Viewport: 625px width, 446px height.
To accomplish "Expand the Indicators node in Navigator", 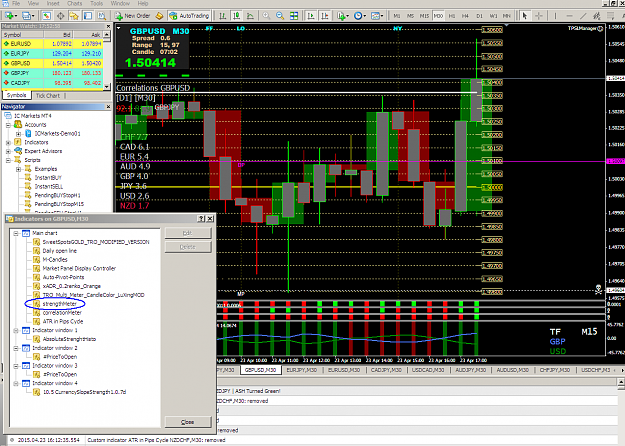I will click(8, 142).
